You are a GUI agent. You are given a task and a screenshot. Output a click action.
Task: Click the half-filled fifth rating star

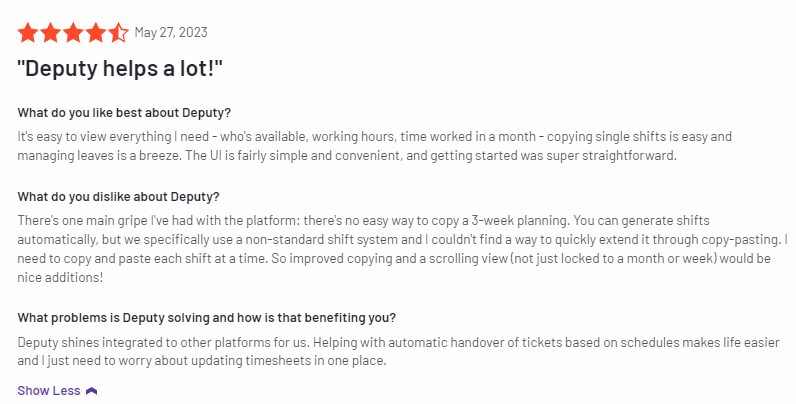[118, 32]
